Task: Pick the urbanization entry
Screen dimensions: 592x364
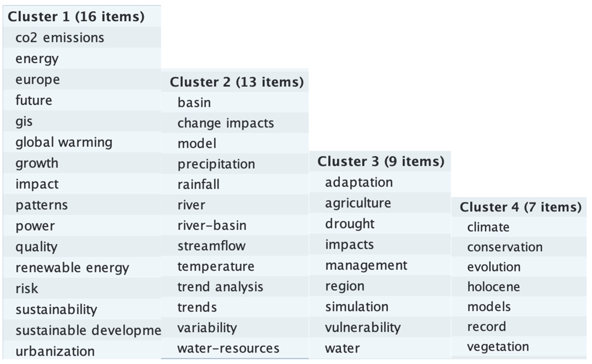Action: pos(82,351)
